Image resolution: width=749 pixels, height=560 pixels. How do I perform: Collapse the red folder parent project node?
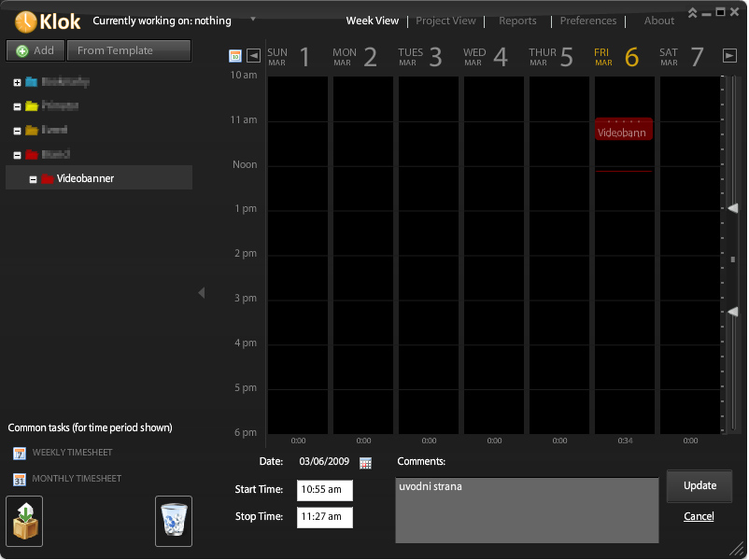pos(17,155)
